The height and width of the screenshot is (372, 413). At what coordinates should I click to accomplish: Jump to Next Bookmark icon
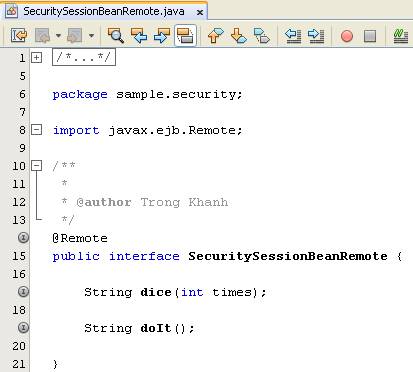coord(239,35)
